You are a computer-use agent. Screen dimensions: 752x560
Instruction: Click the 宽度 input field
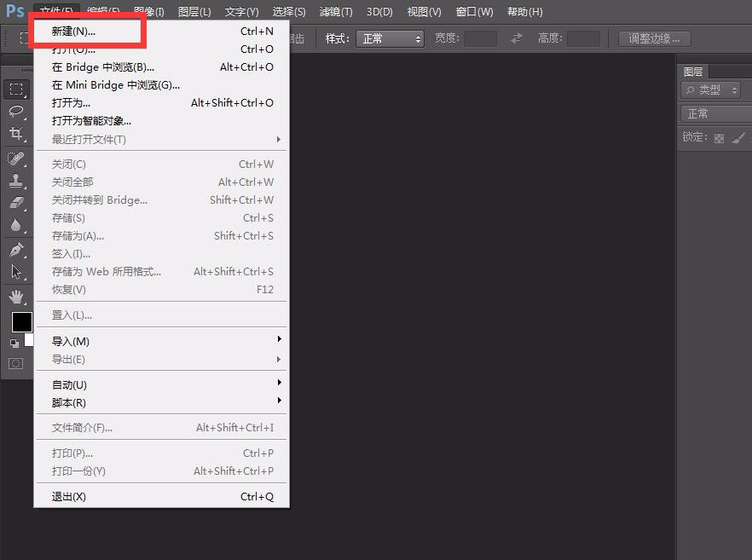(481, 38)
